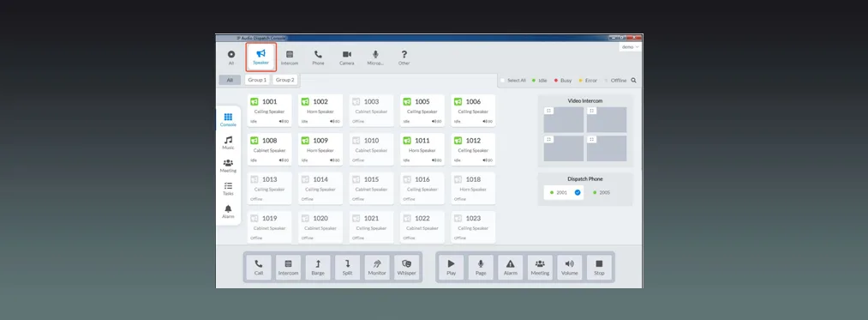
Task: Open the Speaker device category
Action: [x=260, y=57]
